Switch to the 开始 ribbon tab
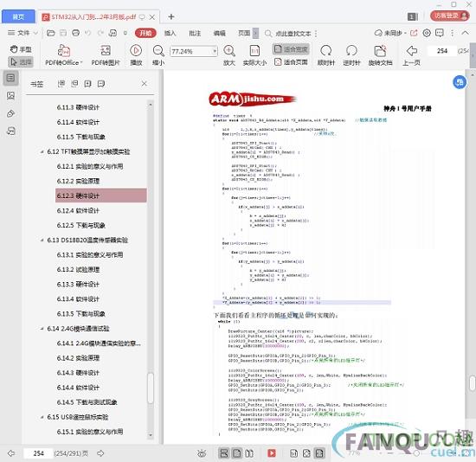 click(145, 33)
